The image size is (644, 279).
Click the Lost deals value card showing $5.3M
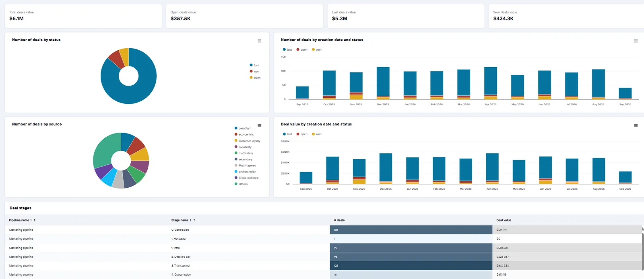[x=406, y=16]
